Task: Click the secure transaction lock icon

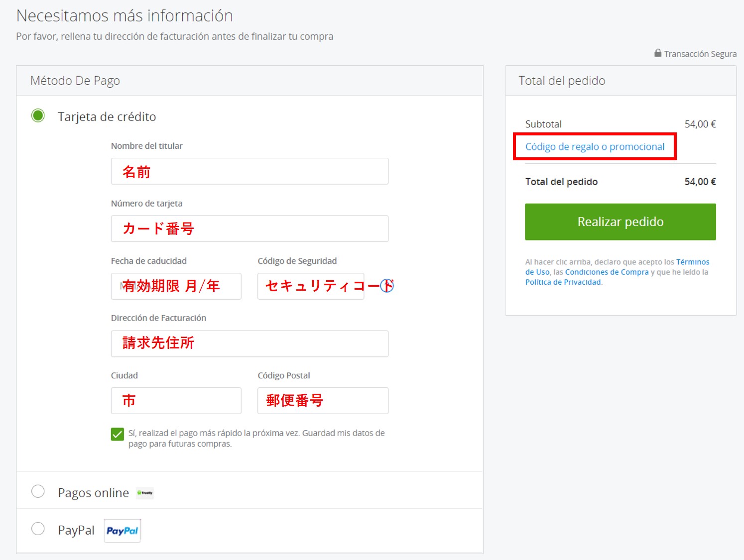Action: tap(657, 53)
